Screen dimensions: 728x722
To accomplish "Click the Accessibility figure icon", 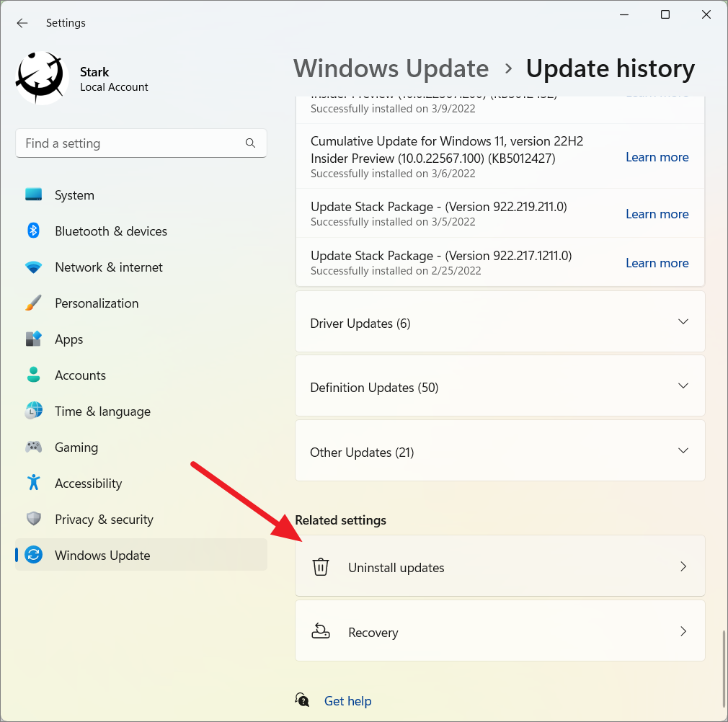I will tap(33, 483).
